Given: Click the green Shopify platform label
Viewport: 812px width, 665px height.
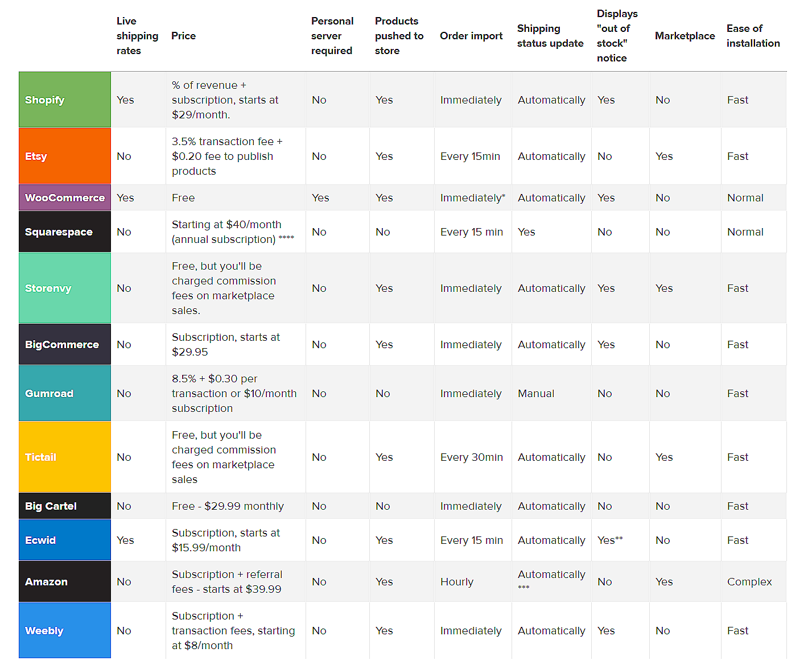Looking at the screenshot, I should point(64,100).
